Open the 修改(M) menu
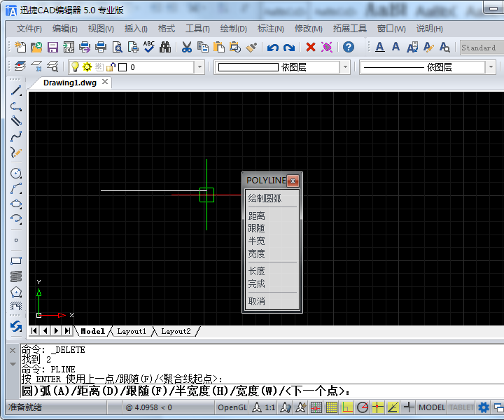504x420 pixels. (308, 29)
